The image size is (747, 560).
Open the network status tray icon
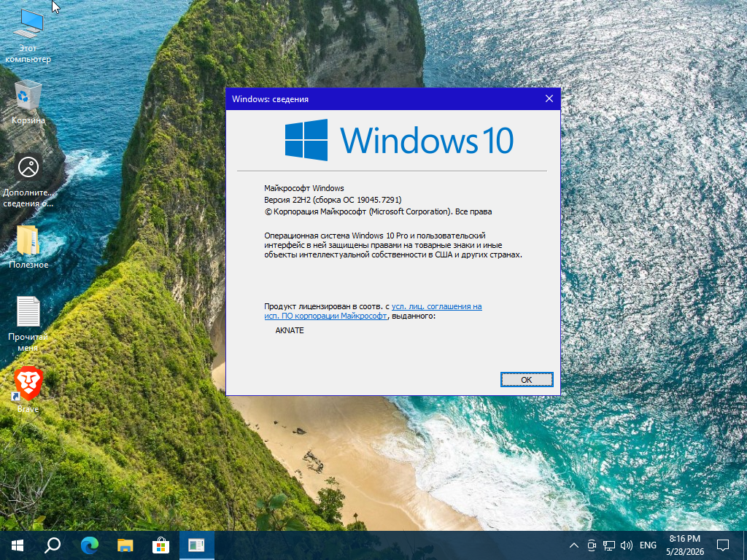pyautogui.click(x=609, y=545)
